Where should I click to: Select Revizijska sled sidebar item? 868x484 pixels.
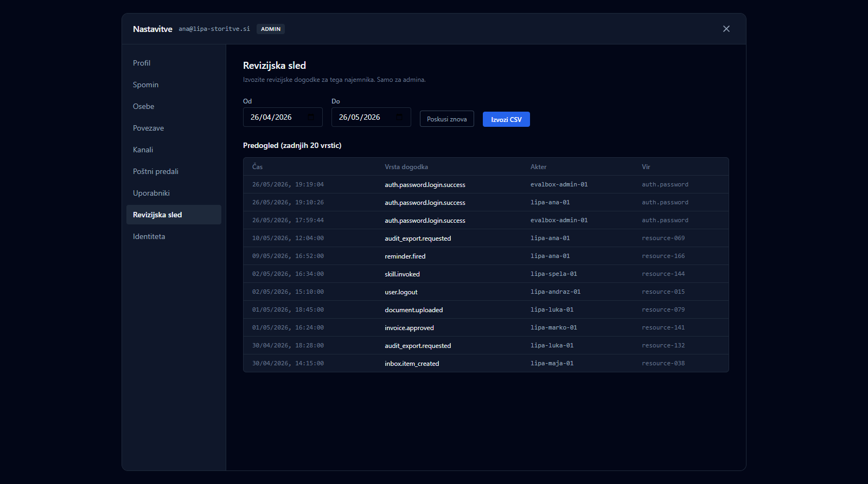point(174,215)
